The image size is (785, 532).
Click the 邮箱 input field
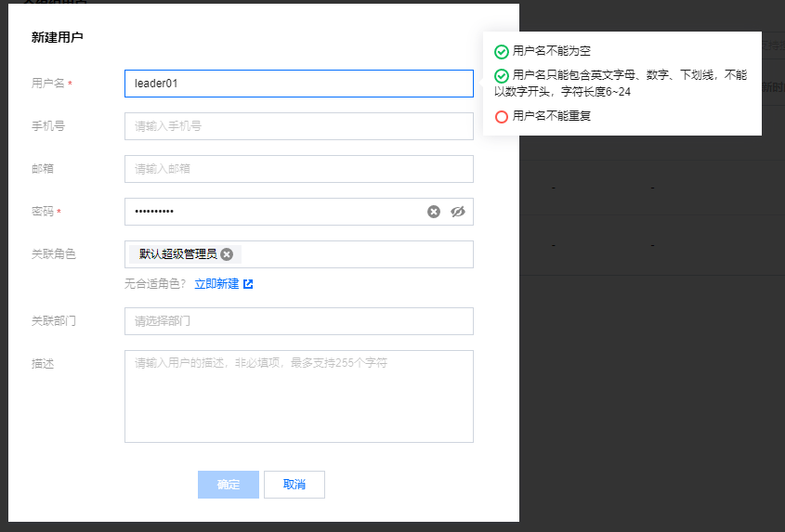tap(299, 169)
